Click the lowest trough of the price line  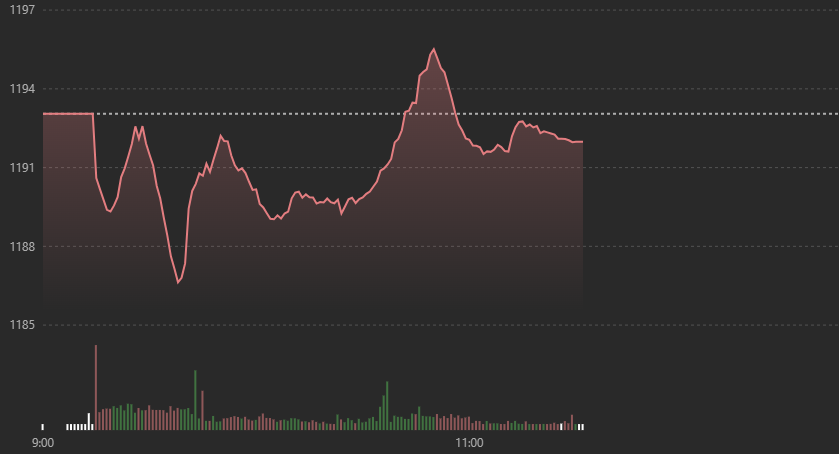(178, 283)
